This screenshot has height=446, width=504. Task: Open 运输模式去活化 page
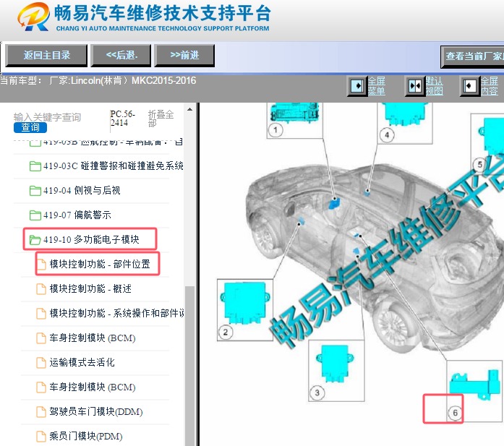point(82,362)
